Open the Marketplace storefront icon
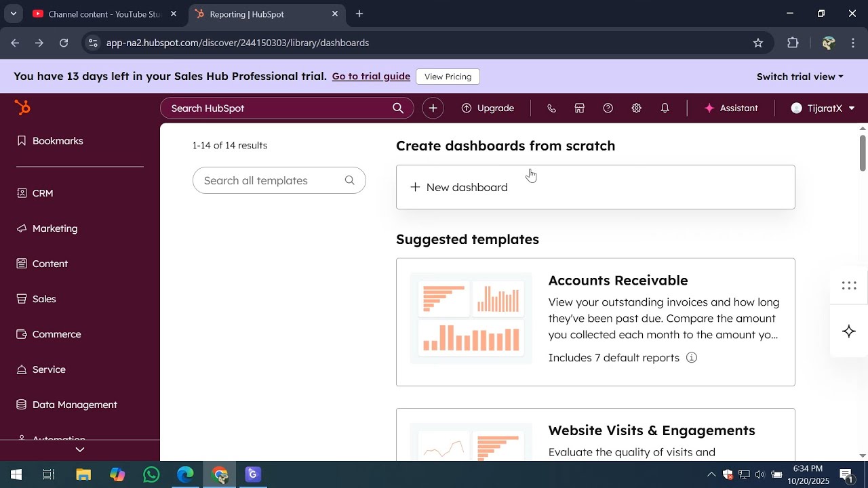The image size is (868, 488). tap(580, 108)
